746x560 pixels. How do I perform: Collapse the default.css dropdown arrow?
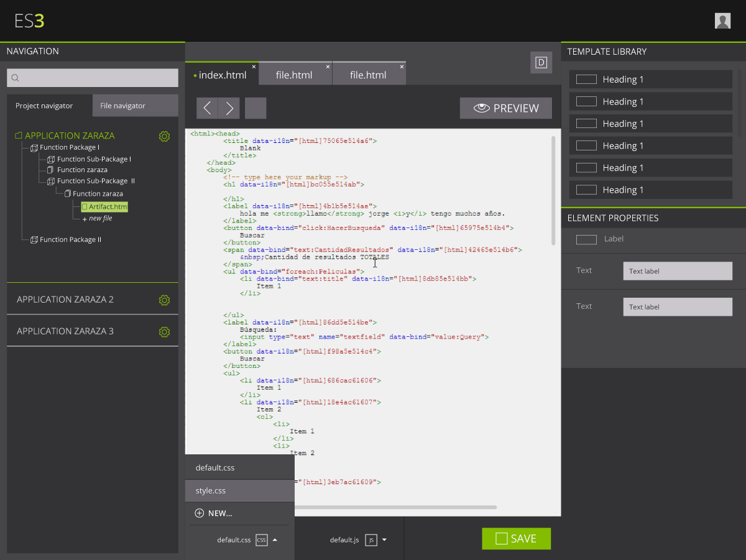[275, 540]
